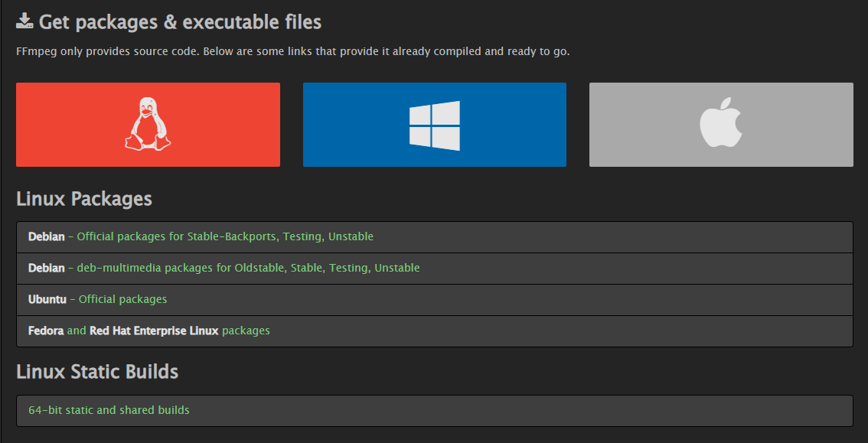
Task: Click the Linux Packages heading
Action: [84, 199]
